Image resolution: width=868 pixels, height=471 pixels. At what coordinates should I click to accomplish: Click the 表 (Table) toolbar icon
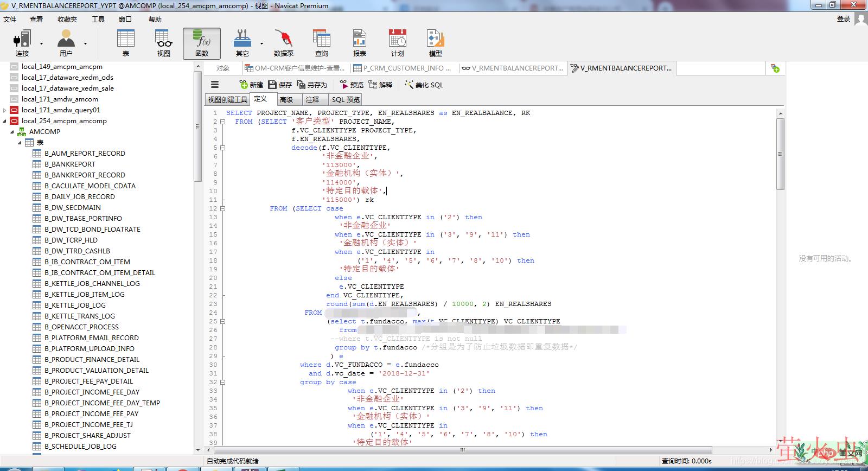tap(126, 43)
